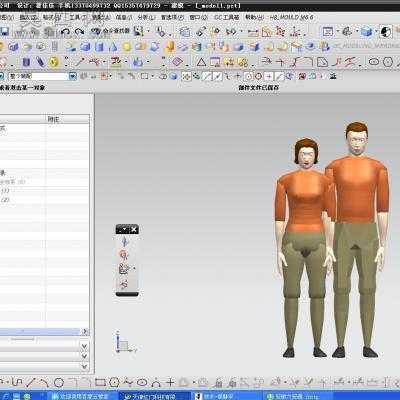400x400 pixels.
Task: Click the first icon in the floating toolbar
Action: (x=125, y=241)
